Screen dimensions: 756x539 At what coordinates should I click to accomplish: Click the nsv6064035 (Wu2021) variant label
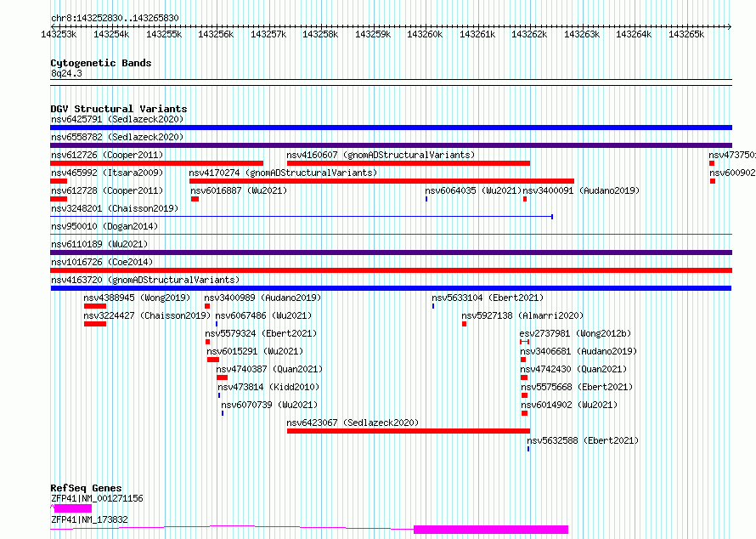point(473,190)
